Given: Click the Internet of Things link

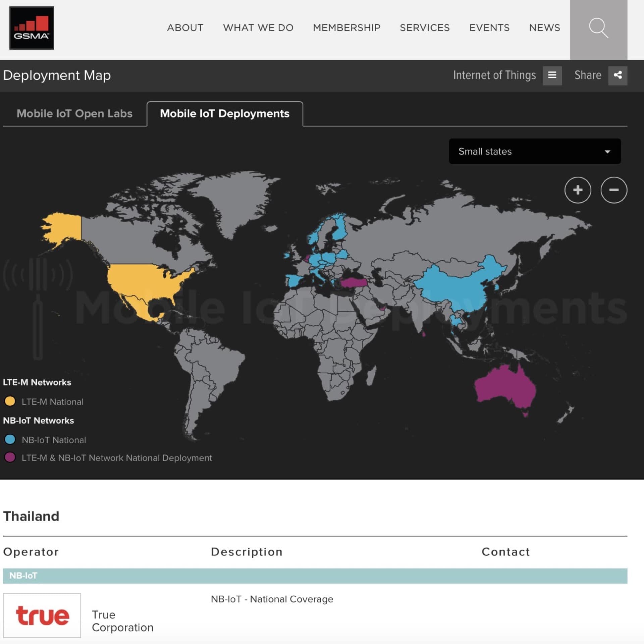Looking at the screenshot, I should [x=494, y=75].
